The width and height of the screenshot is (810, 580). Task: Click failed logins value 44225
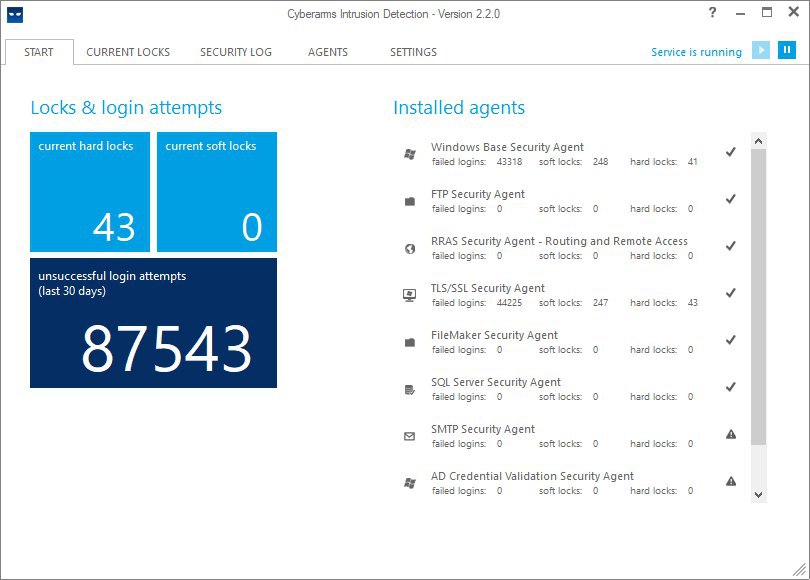point(509,303)
